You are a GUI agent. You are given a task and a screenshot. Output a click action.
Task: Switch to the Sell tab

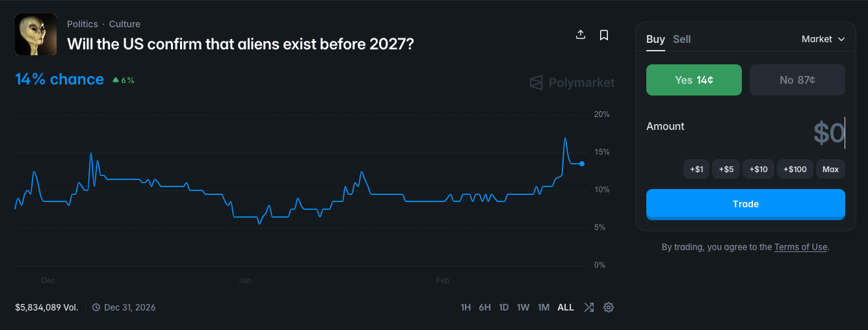point(682,39)
